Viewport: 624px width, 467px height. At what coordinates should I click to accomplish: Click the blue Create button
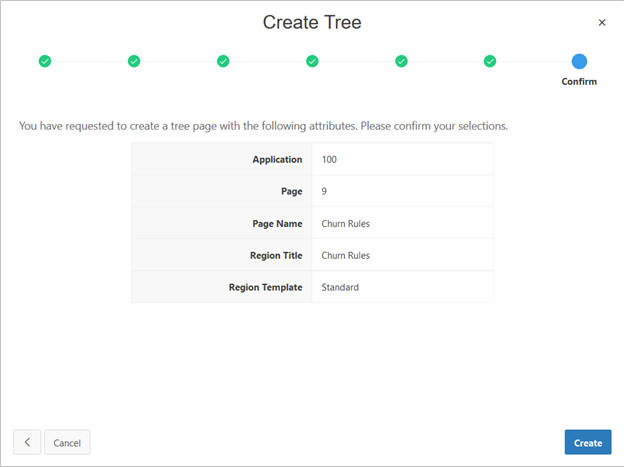[587, 442]
